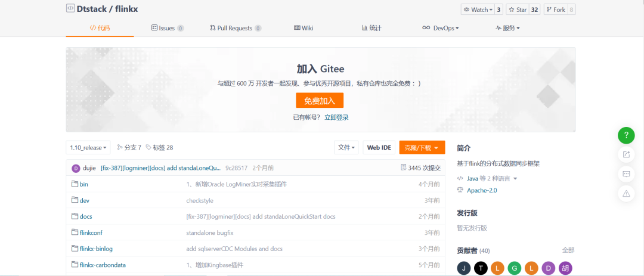This screenshot has height=276, width=644.
Task: Open the docs folder
Action: (x=86, y=216)
